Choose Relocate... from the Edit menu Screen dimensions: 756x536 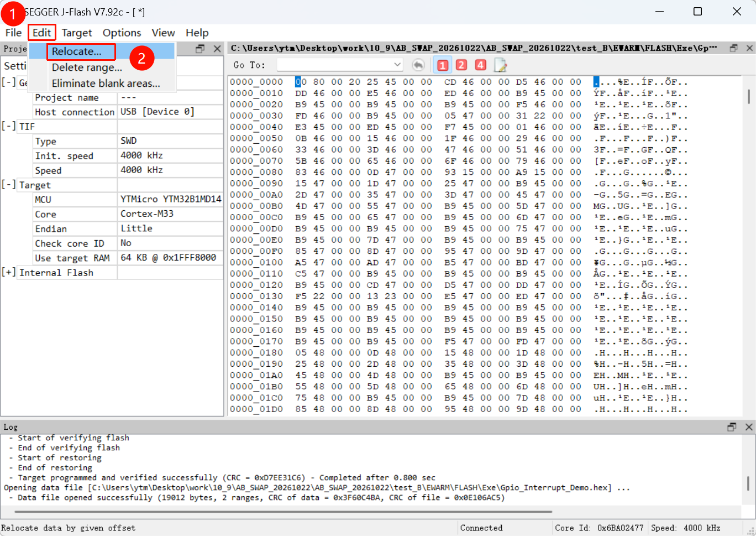pyautogui.click(x=102, y=51)
